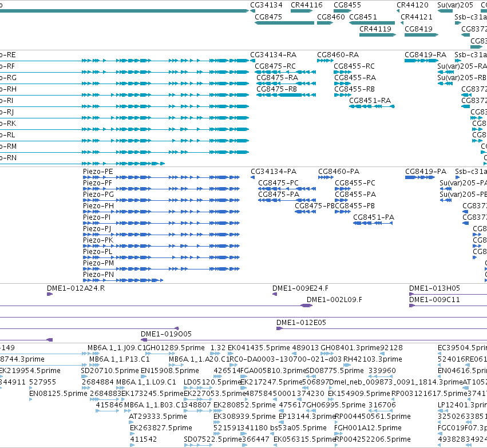Viewport: 487px width, 448px height.
Task: Open the DME1-013H05 clone label
Action: tap(434, 288)
